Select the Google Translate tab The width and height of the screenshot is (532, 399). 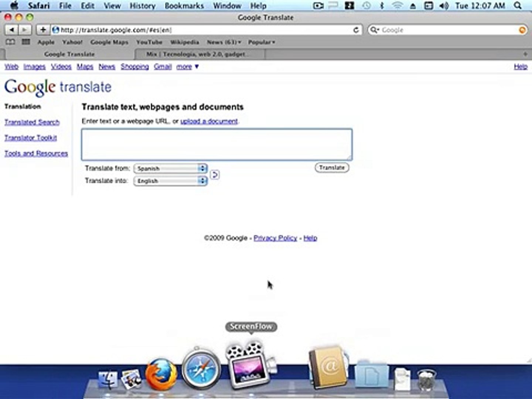69,54
